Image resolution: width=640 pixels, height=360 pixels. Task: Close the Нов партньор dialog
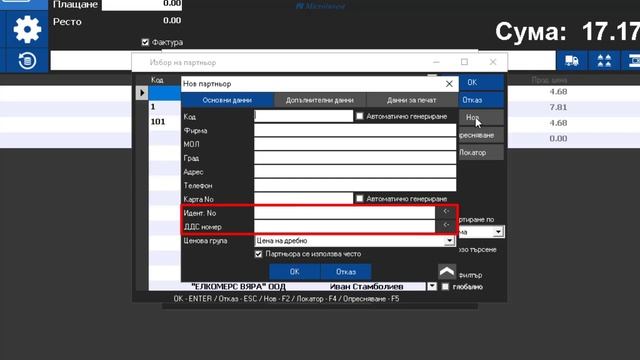[x=449, y=84]
